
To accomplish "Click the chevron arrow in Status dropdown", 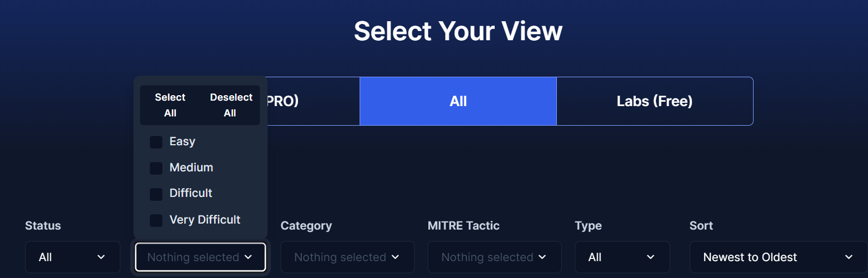I will click(x=101, y=257).
